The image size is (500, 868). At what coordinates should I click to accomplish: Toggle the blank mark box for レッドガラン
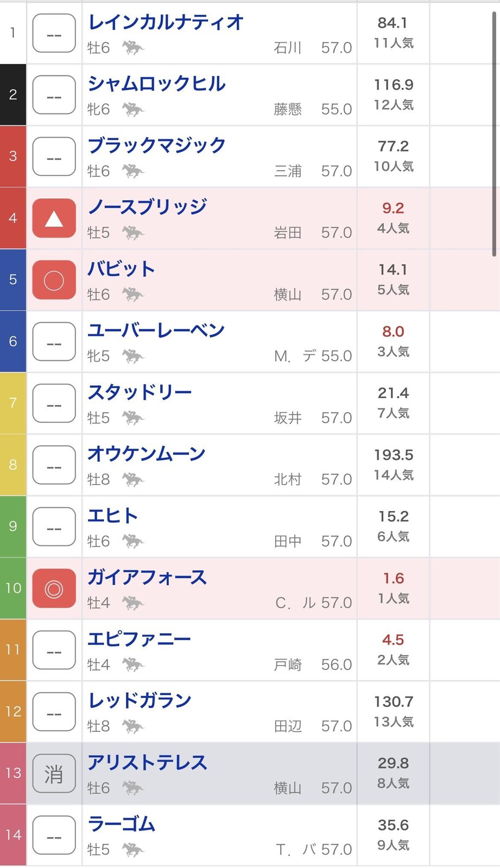tap(54, 712)
